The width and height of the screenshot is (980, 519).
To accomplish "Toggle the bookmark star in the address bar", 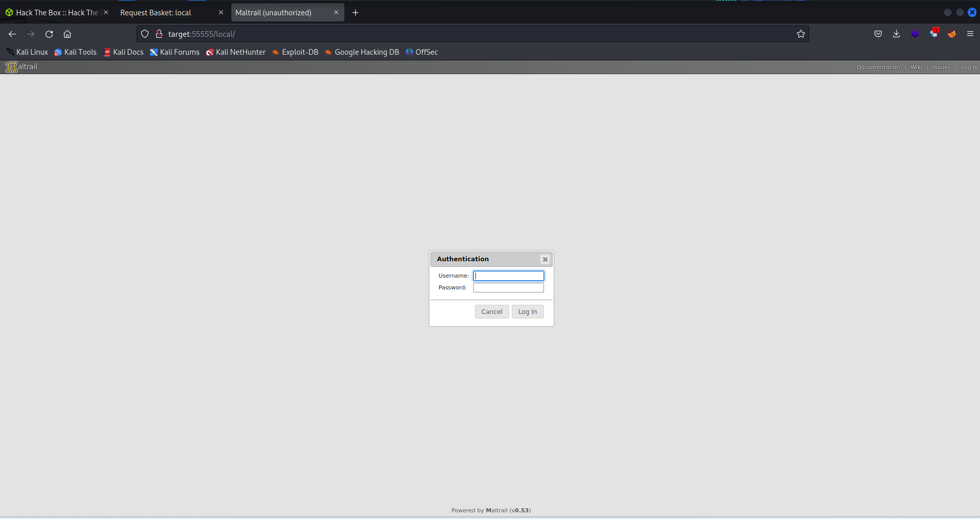I will point(801,34).
